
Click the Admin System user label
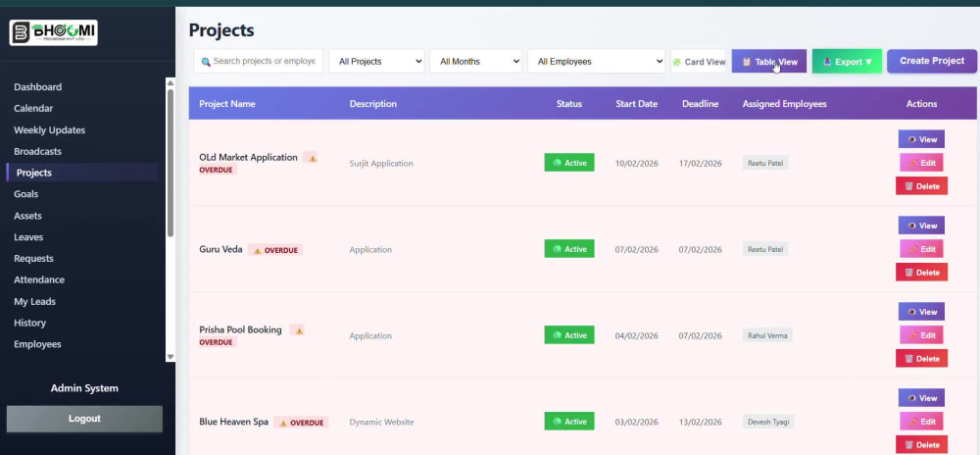click(x=84, y=388)
